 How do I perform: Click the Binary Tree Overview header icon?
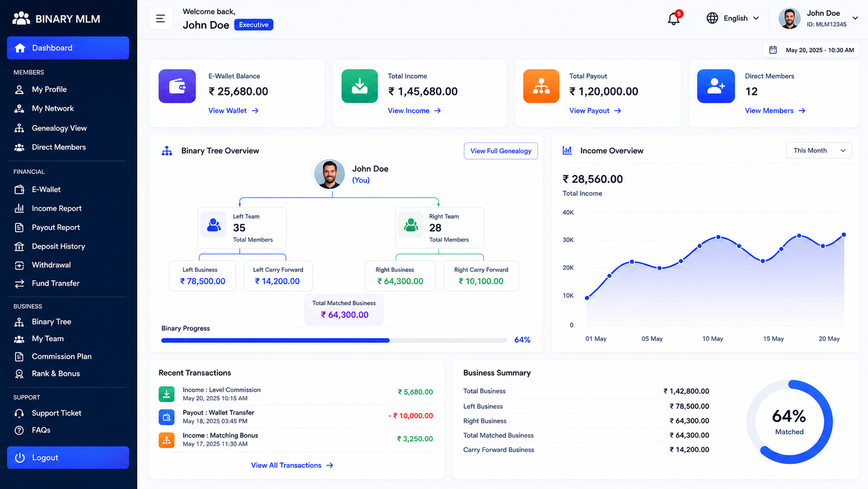click(x=167, y=151)
